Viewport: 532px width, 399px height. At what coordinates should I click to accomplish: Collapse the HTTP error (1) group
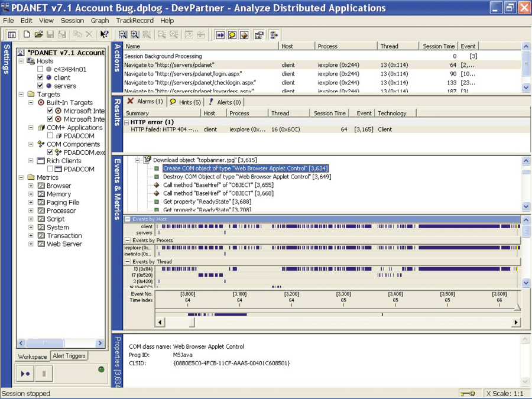[127, 122]
